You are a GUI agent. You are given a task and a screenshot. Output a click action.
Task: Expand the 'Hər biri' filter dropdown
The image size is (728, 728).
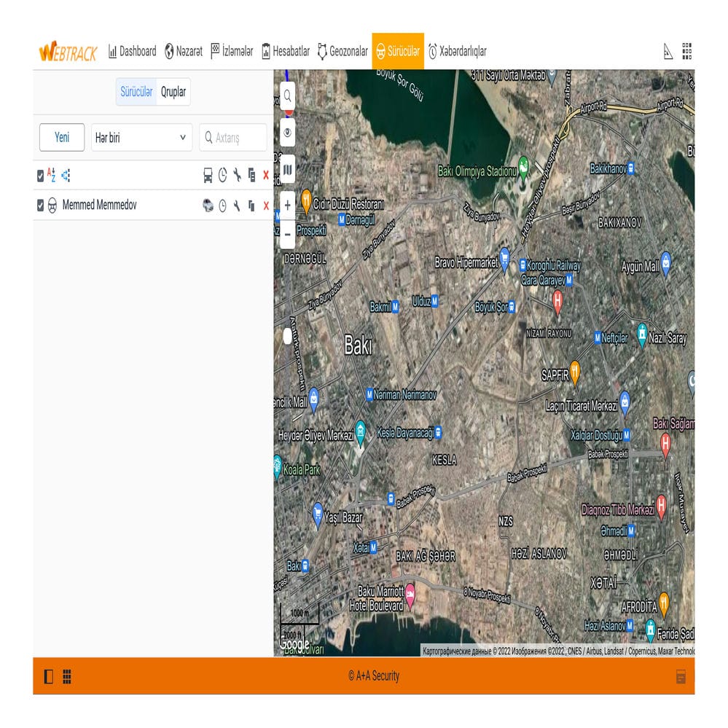pos(141,137)
